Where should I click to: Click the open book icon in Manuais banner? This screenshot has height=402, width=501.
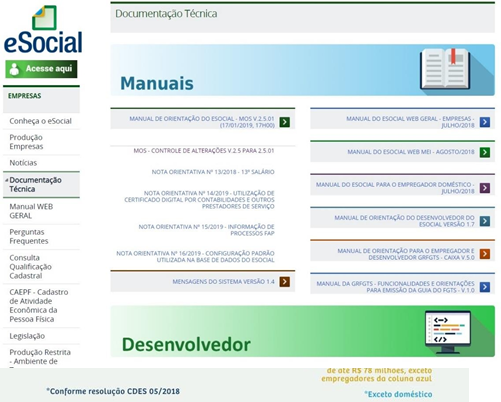click(x=445, y=69)
